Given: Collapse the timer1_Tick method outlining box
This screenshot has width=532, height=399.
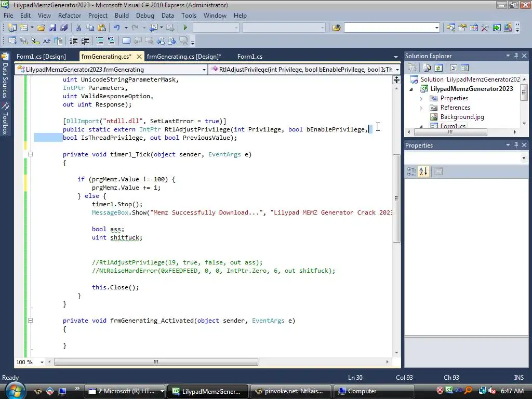Looking at the screenshot, I should tap(30, 154).
